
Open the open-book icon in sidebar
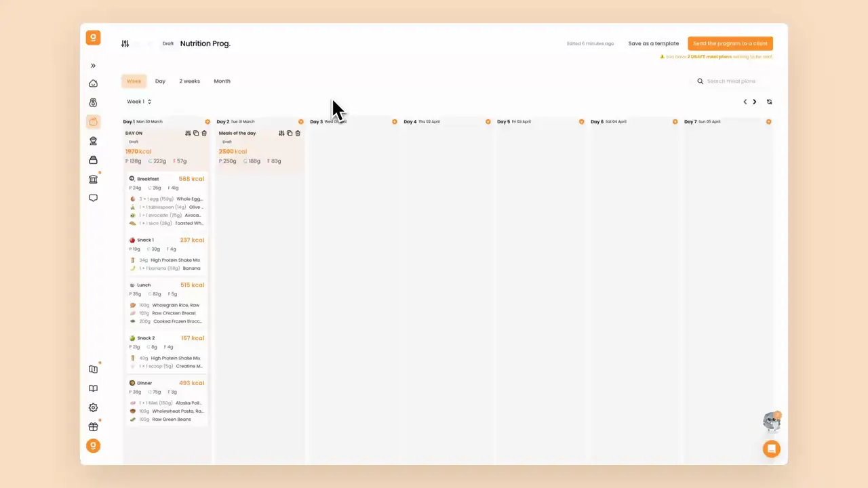coord(94,388)
